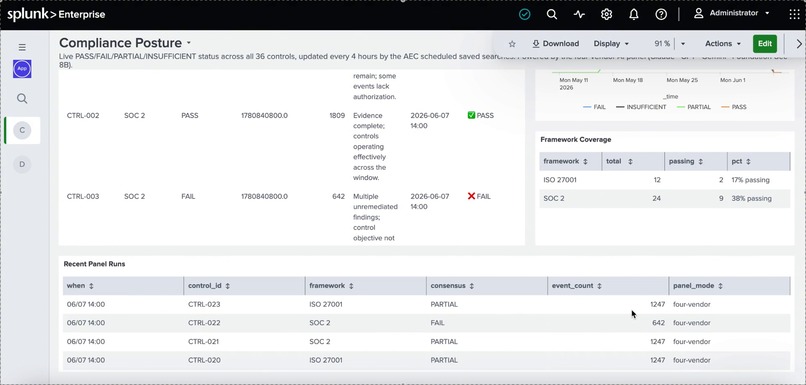The width and height of the screenshot is (806, 385).
Task: Sort Framework Coverage by total column
Action: pos(633,161)
